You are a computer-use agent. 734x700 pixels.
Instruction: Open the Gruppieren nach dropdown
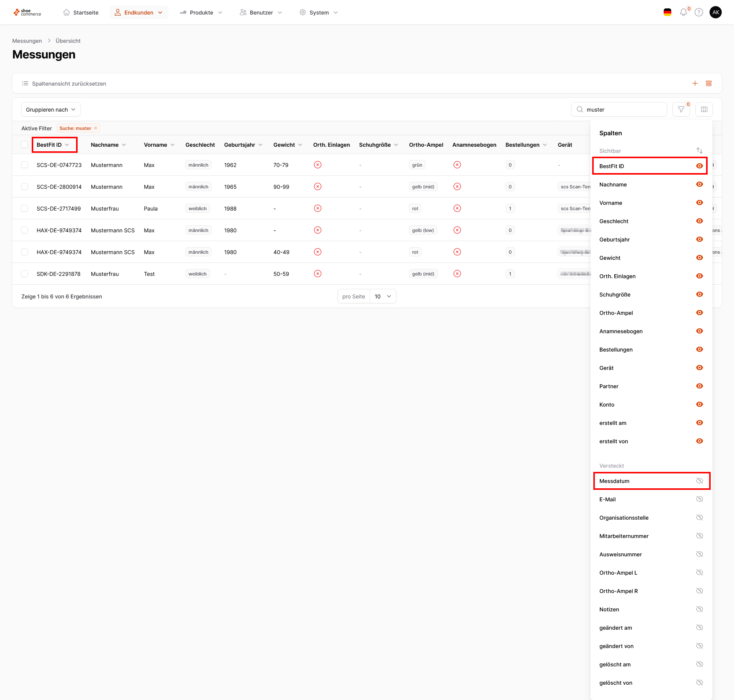pos(50,110)
